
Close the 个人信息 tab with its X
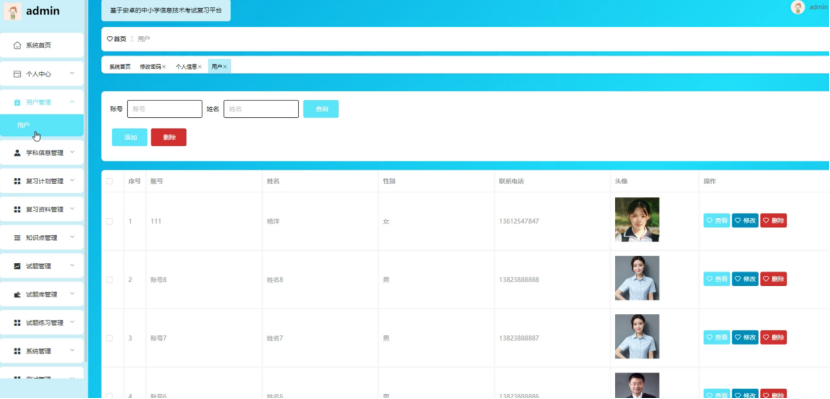200,67
